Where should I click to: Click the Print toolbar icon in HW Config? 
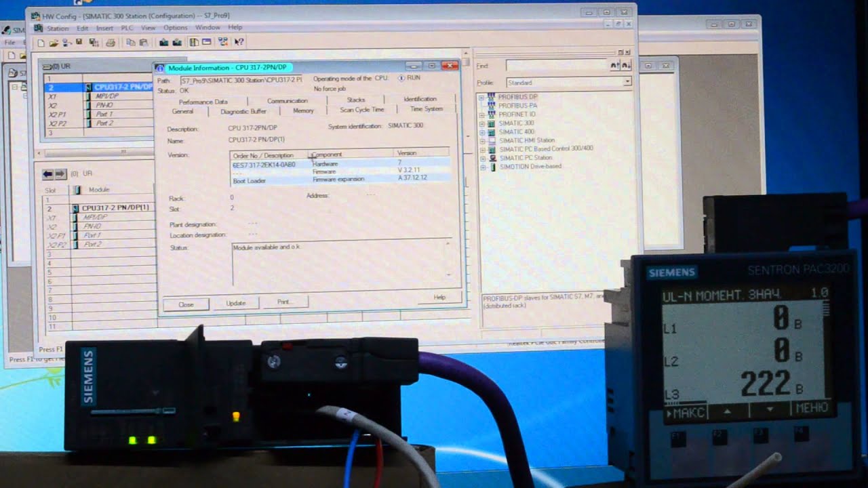coord(110,43)
